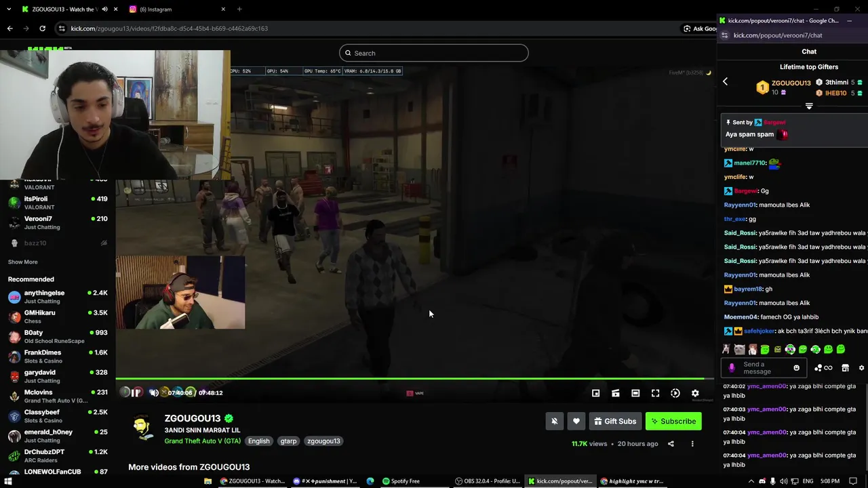Go back in browser history
The image size is (868, 488).
[9, 28]
